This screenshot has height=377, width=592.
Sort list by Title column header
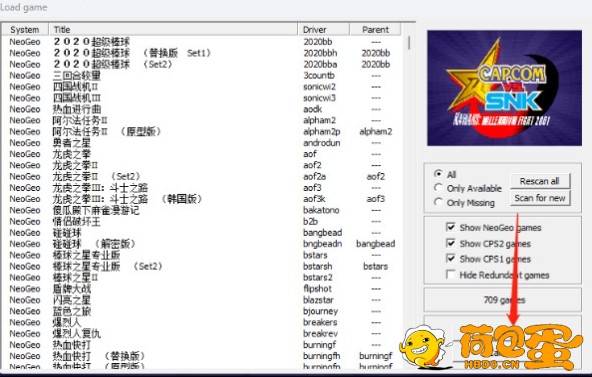pos(173,29)
